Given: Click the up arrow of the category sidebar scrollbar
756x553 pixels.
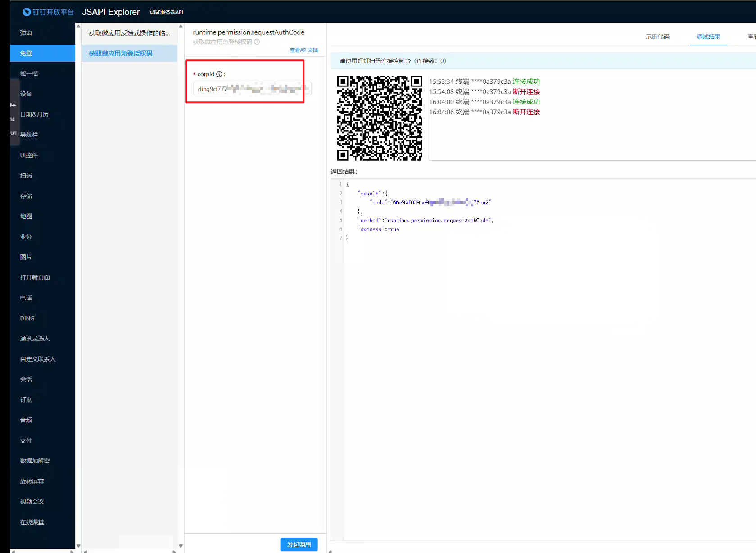Looking at the screenshot, I should pos(78,27).
